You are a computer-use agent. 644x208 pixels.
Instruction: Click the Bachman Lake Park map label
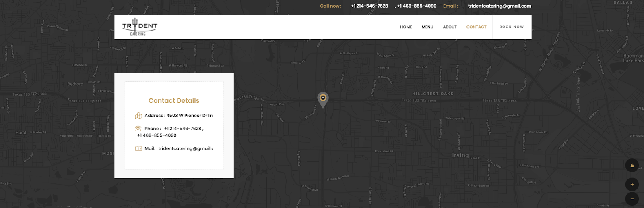pyautogui.click(x=633, y=58)
